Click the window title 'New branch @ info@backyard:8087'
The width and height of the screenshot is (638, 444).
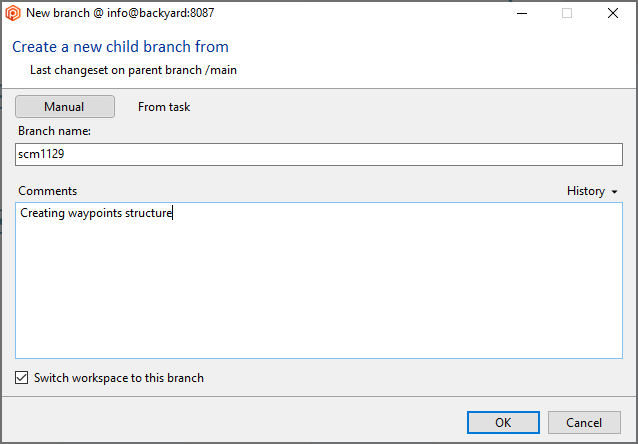click(x=120, y=13)
